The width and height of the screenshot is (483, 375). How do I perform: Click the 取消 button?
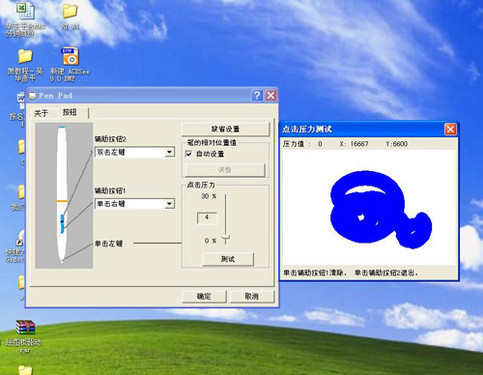point(252,296)
